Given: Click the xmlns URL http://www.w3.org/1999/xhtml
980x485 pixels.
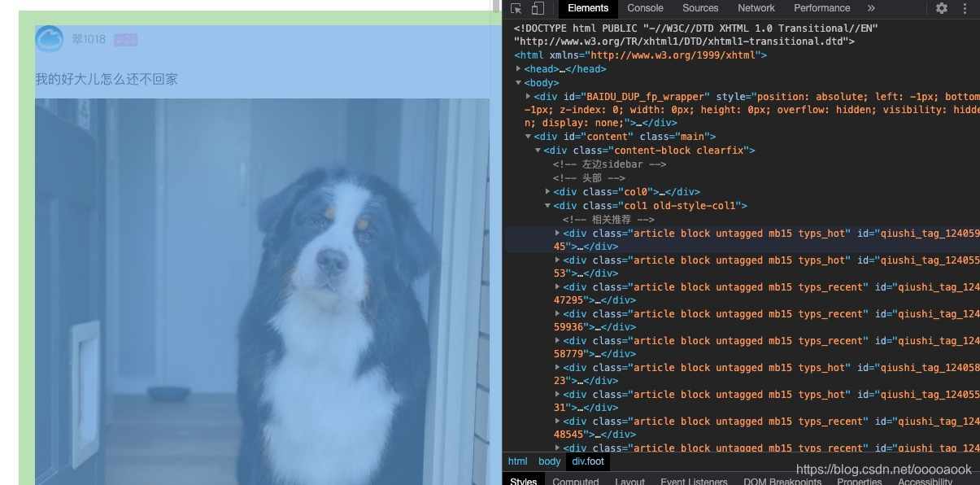Looking at the screenshot, I should 675,55.
